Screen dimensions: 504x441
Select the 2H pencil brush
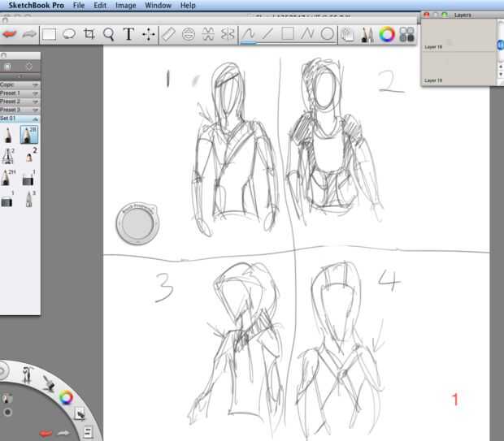[7, 178]
